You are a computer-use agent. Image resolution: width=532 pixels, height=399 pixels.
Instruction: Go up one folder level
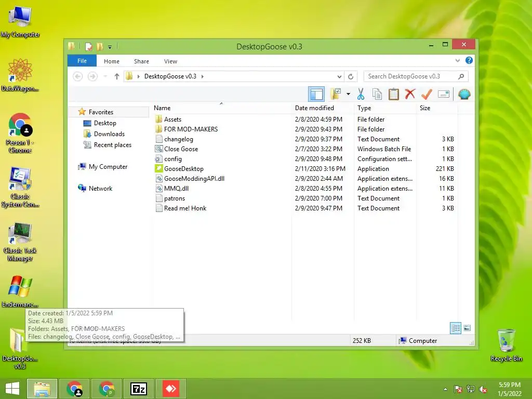117,76
